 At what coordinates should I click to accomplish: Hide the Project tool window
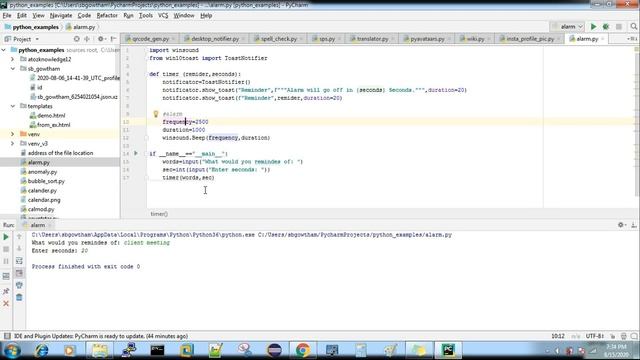click(113, 39)
